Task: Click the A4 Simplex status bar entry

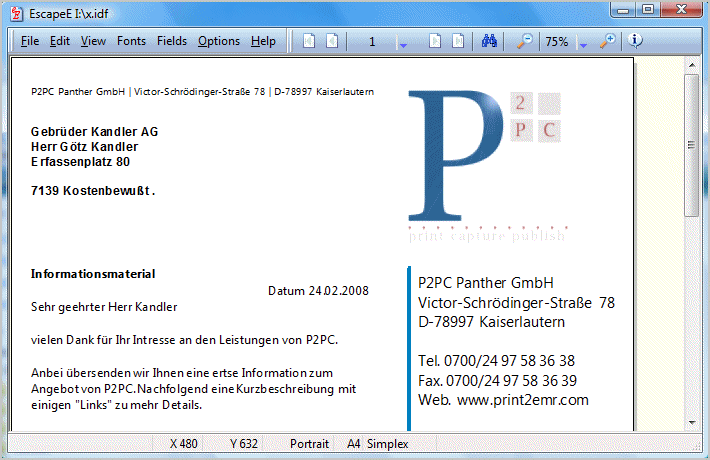Action: [x=378, y=444]
